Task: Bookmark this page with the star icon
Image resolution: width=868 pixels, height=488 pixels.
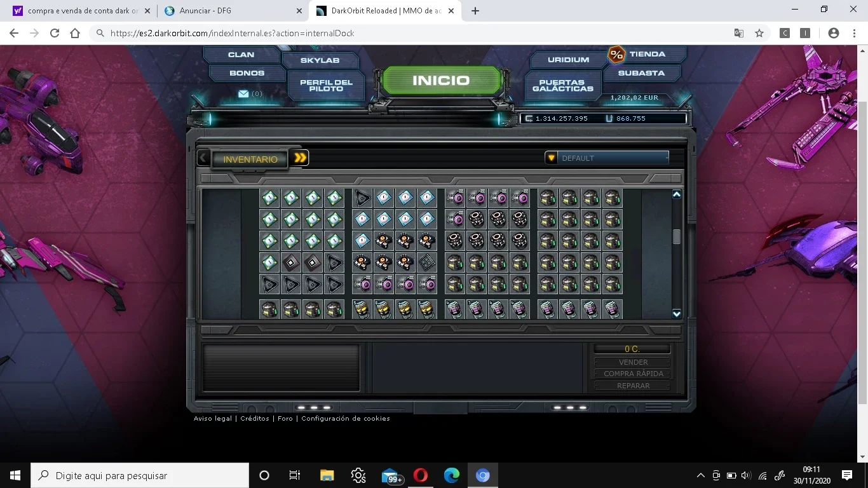Action: 759,33
